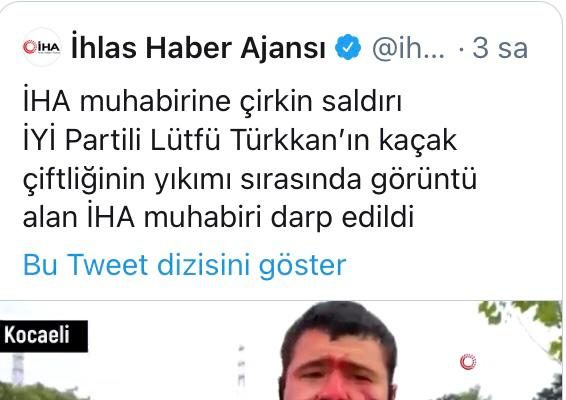Viewport: 566px width, 400px height.
Task: Click the words darp edildi in tweet
Action: pyautogui.click(x=342, y=218)
